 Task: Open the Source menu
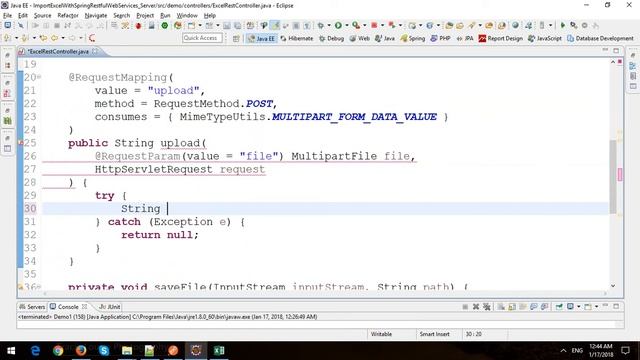click(42, 16)
